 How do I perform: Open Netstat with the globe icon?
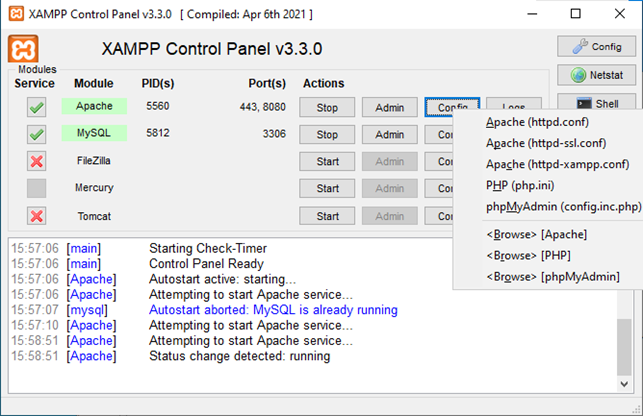(x=596, y=75)
